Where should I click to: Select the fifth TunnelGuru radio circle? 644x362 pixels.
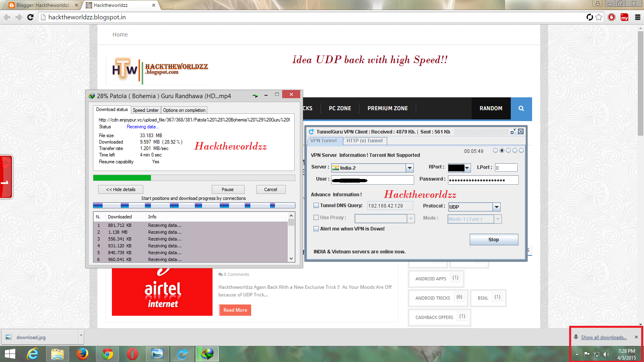[521, 150]
